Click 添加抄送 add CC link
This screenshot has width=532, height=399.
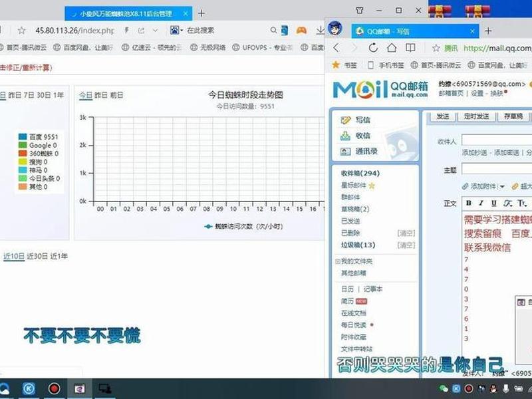pyautogui.click(x=474, y=153)
